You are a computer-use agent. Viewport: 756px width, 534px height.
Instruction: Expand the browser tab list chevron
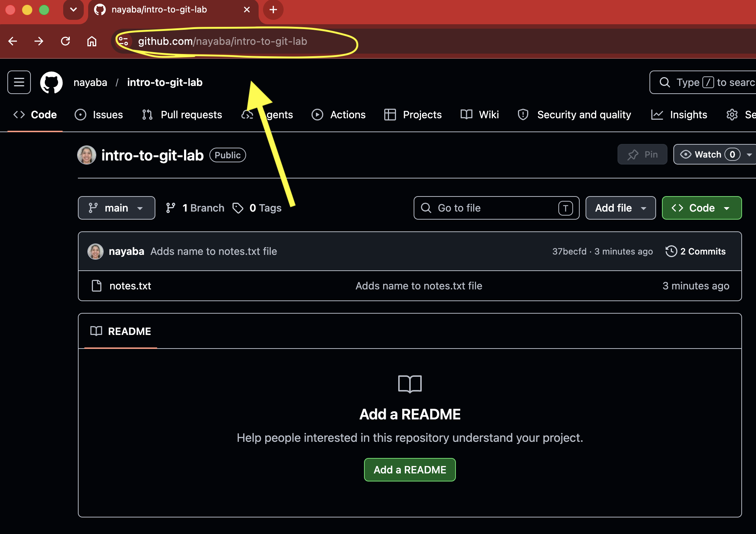(x=73, y=10)
